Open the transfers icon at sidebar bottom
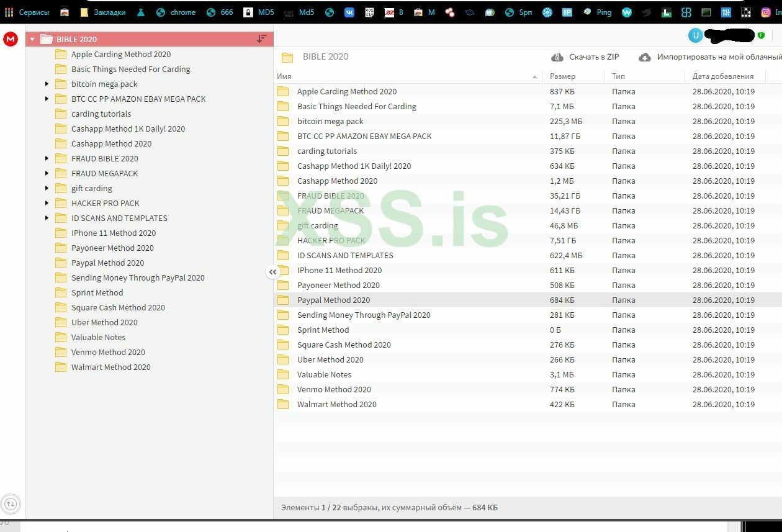The height and width of the screenshot is (532, 782). (x=11, y=504)
